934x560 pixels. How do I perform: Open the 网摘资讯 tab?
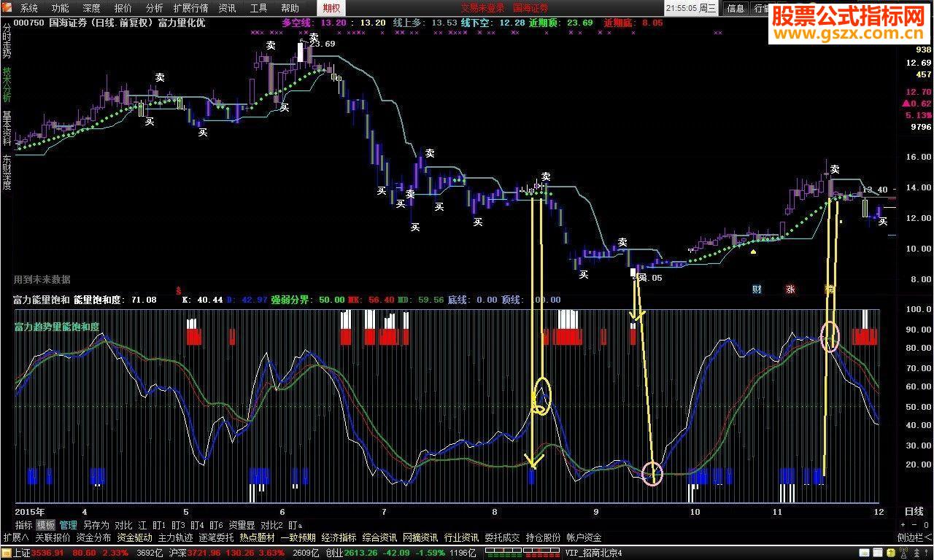coord(420,537)
